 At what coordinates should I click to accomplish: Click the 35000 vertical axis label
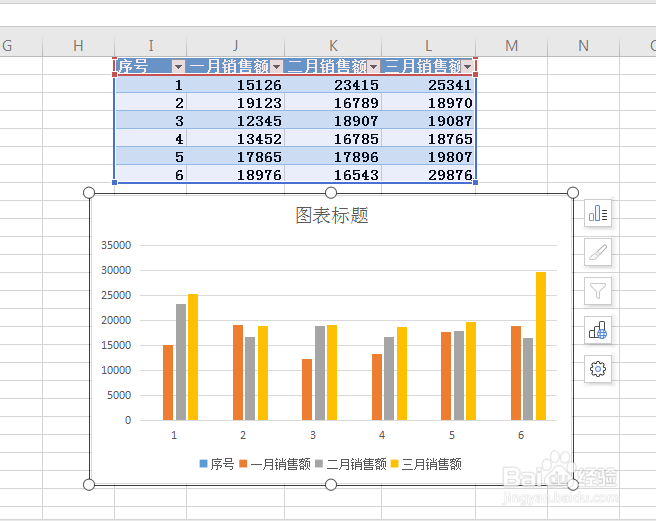click(116, 245)
